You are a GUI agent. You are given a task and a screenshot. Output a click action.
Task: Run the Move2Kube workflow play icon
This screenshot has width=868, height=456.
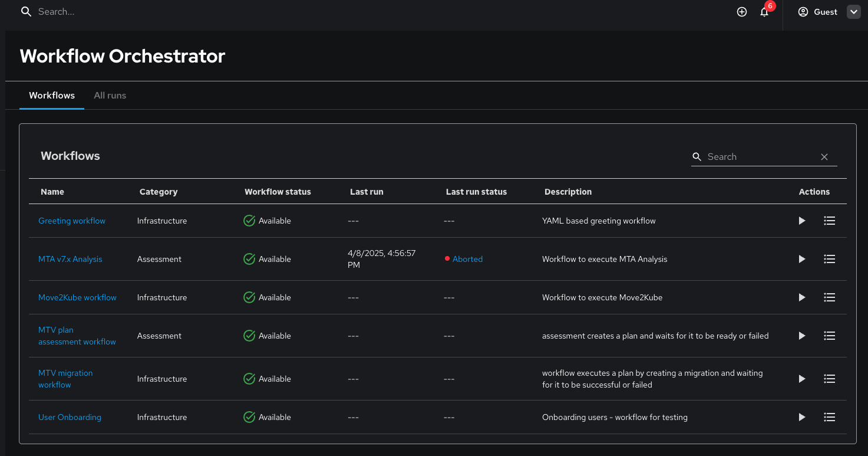pyautogui.click(x=801, y=297)
